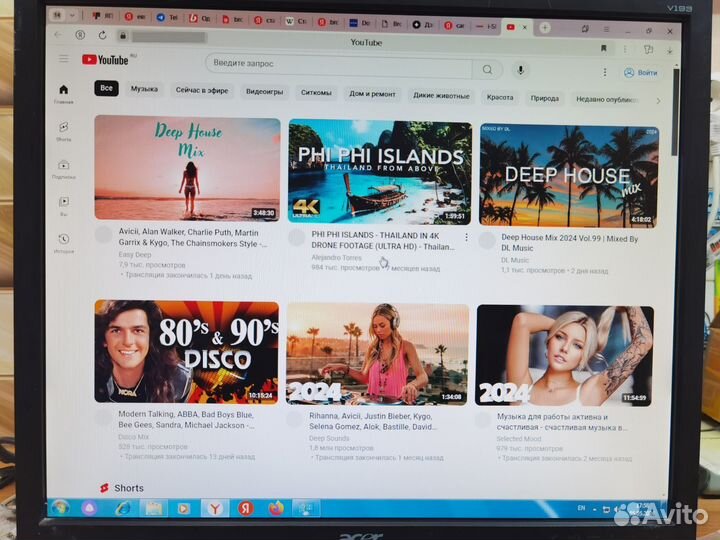Open options menu for Phi Phi Islands video

click(x=466, y=237)
